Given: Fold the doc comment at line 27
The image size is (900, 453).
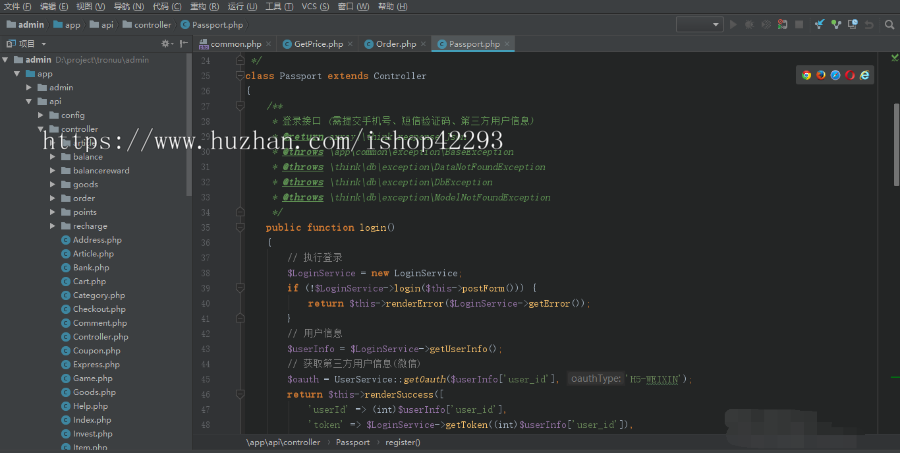Looking at the screenshot, I should coord(240,106).
